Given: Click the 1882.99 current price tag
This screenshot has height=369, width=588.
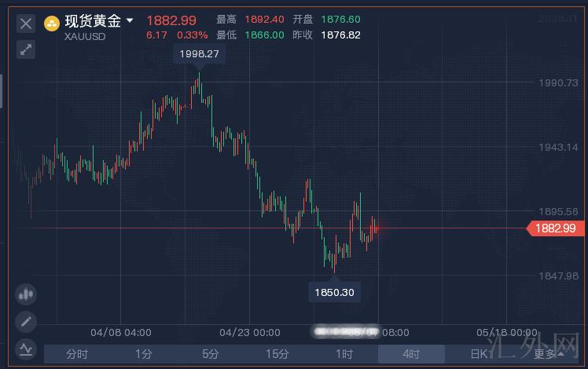Looking at the screenshot, I should pyautogui.click(x=555, y=228).
